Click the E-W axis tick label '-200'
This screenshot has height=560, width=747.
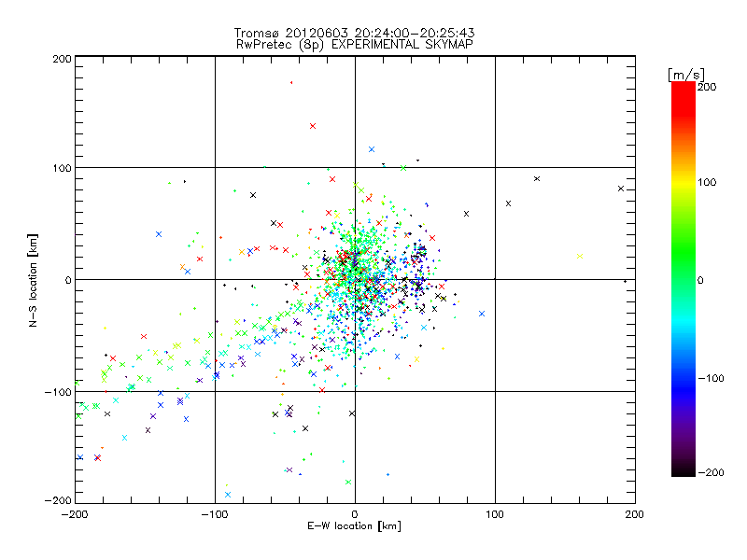pyautogui.click(x=75, y=514)
